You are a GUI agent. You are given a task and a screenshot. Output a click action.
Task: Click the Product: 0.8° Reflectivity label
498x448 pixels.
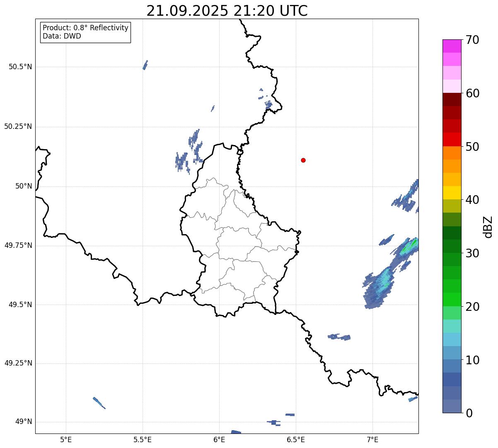86,28
